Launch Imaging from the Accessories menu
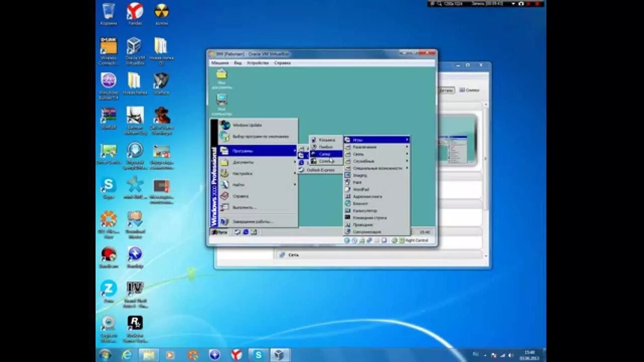Viewport: 644px width, 362px height. click(x=377, y=175)
